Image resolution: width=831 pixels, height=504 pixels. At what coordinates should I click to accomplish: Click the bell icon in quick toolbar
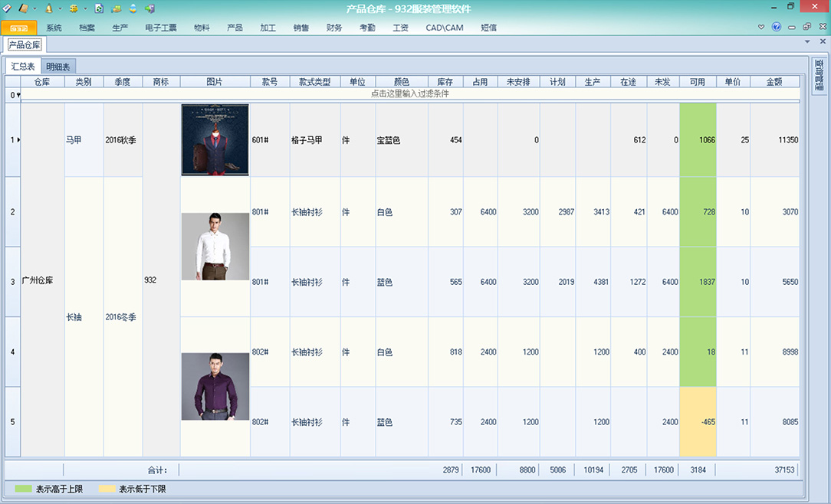click(48, 8)
